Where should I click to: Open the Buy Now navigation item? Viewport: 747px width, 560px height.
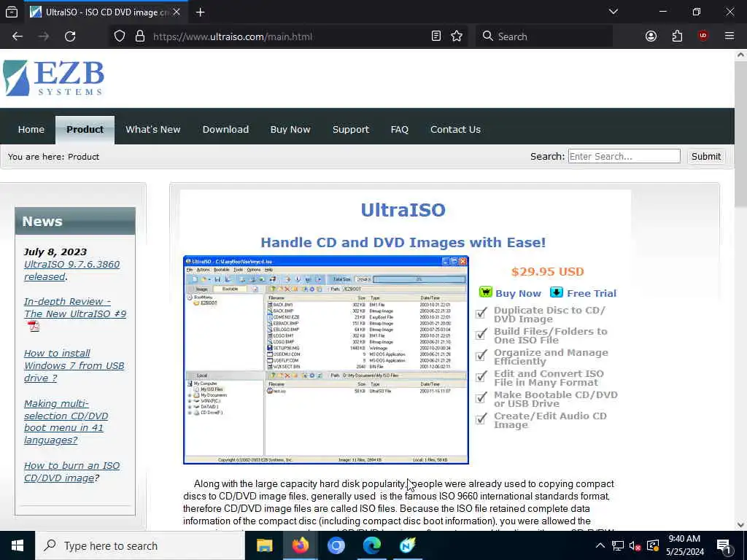[290, 130]
